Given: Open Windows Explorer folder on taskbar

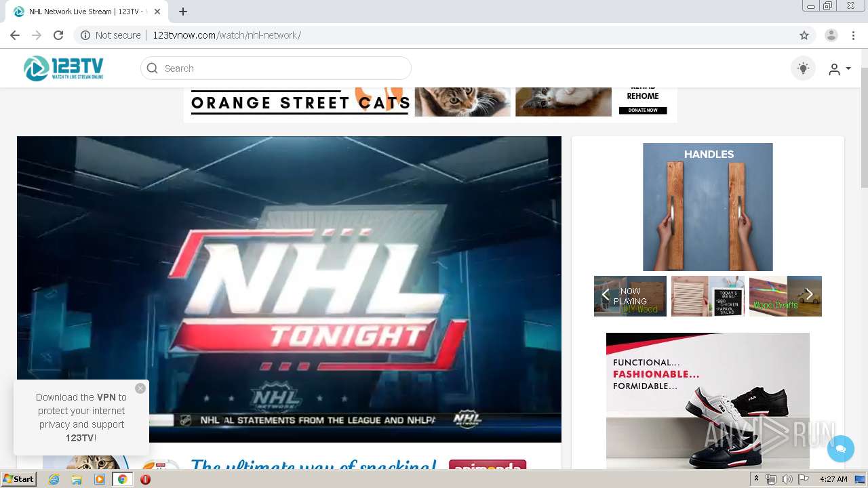Looking at the screenshot, I should [77, 479].
